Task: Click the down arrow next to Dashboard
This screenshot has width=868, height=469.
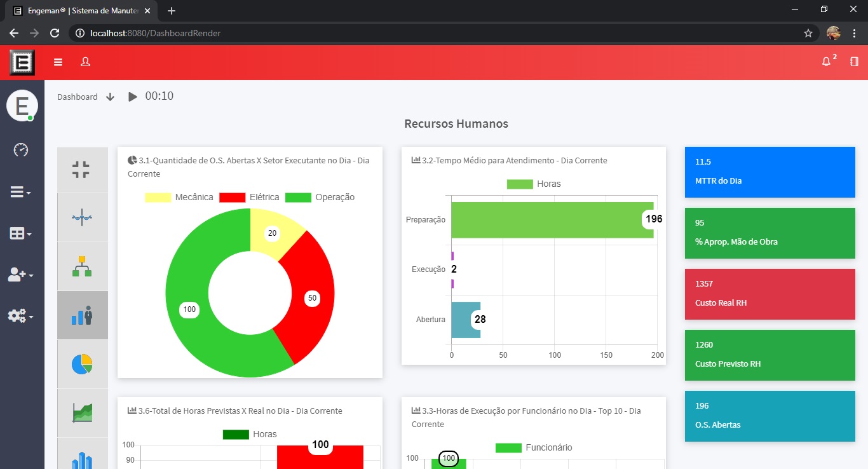Action: click(110, 97)
